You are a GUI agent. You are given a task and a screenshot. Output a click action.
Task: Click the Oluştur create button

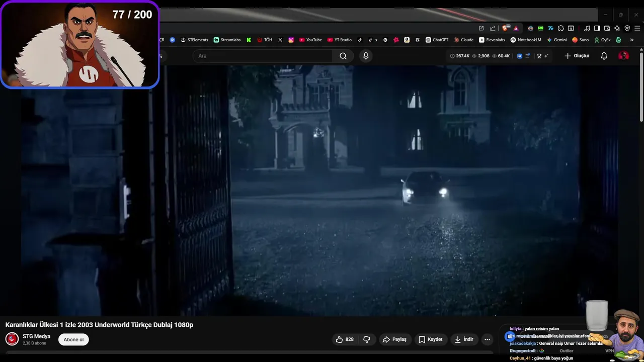coord(577,56)
